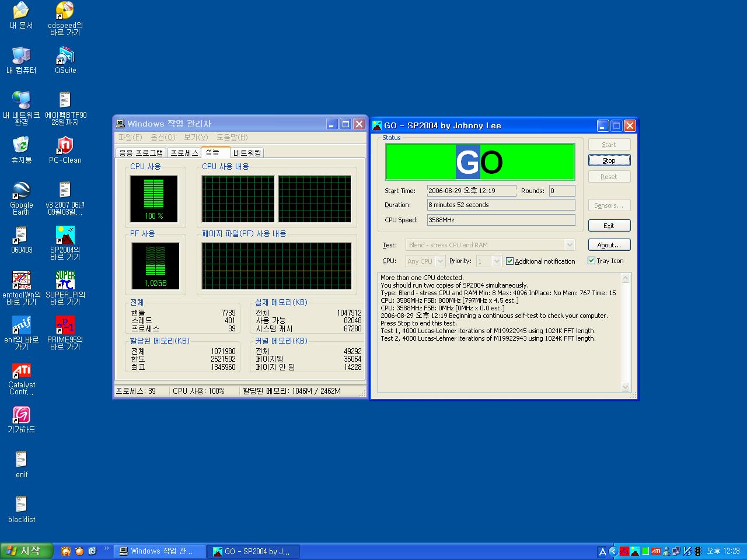Click the PF 사용 1.02GB meter
747x560 pixels.
(x=155, y=266)
